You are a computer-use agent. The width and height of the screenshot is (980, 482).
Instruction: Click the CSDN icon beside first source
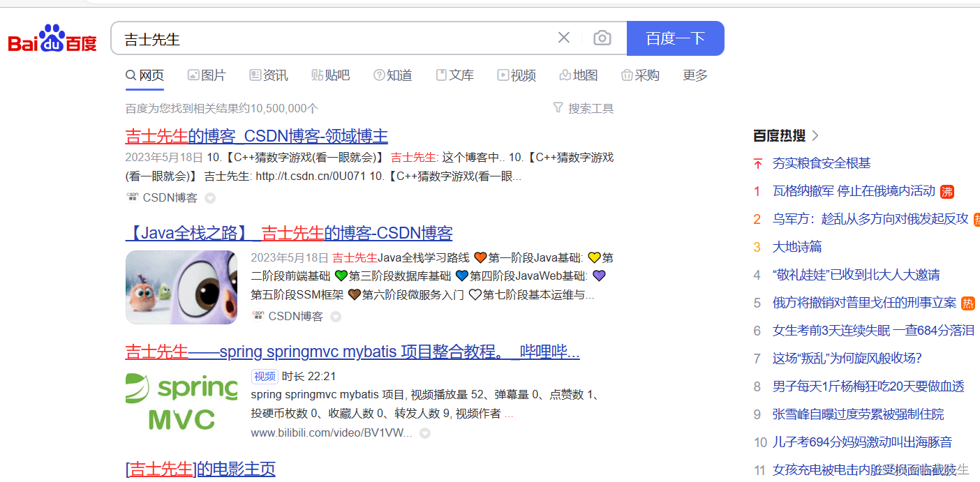132,197
